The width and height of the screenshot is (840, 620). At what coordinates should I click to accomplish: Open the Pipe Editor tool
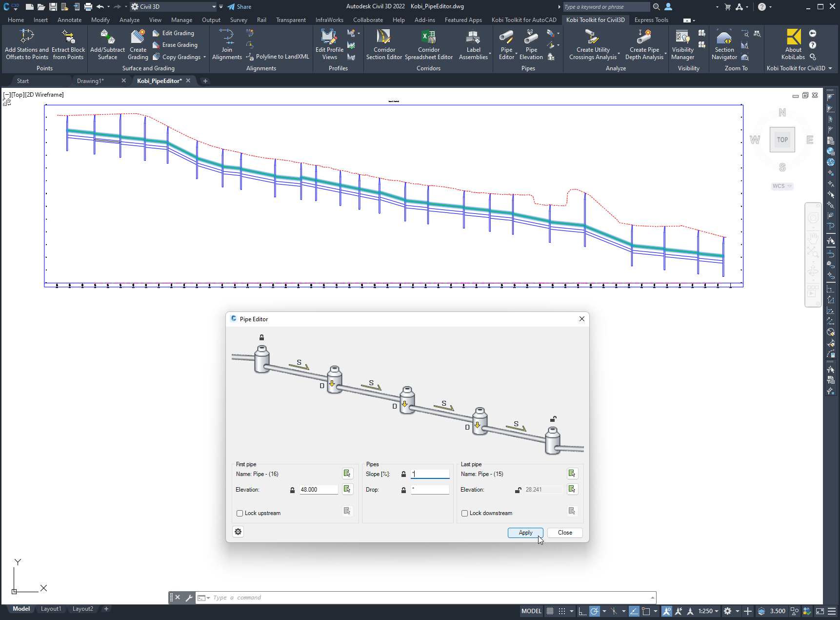(506, 44)
